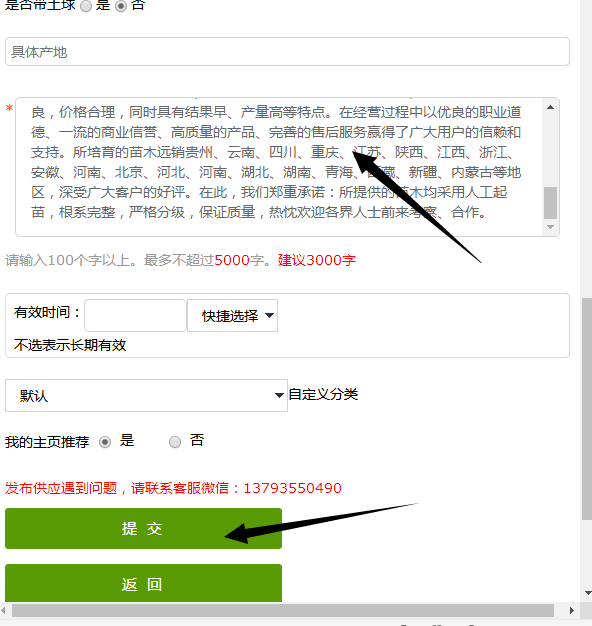Screen dimensions: 592x626
Task: Click the page horizontal scroll left arrow
Action: click(x=4, y=610)
